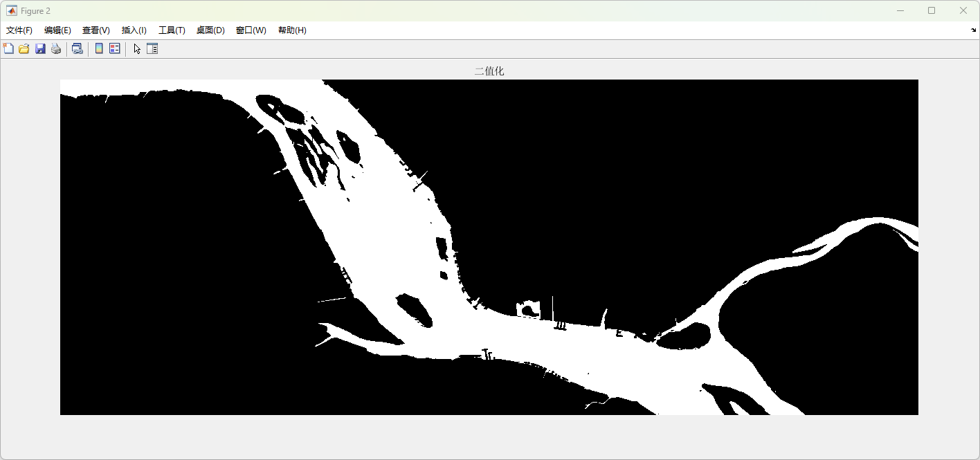Image resolution: width=980 pixels, height=460 pixels.
Task: Open the 文件(F) menu
Action: [19, 30]
